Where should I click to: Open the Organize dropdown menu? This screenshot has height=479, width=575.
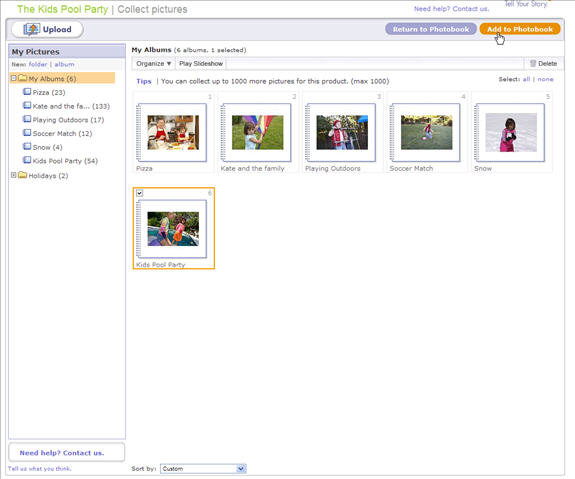[x=153, y=63]
